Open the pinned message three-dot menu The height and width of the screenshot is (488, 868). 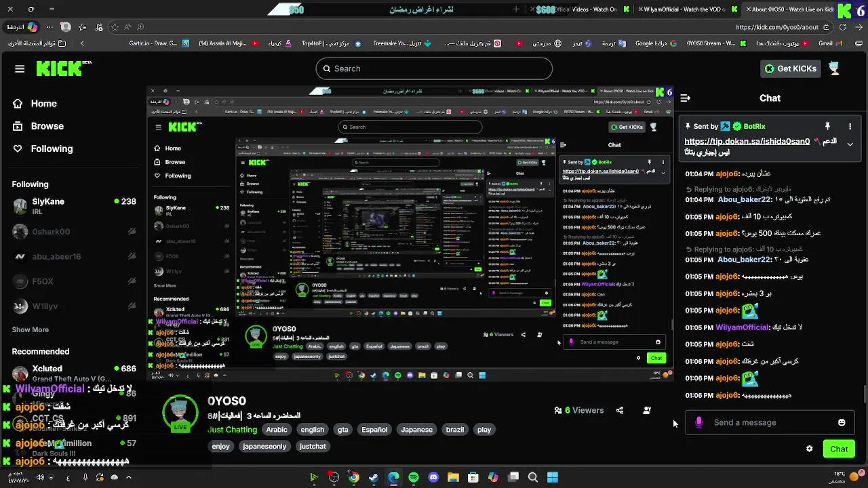(x=850, y=126)
